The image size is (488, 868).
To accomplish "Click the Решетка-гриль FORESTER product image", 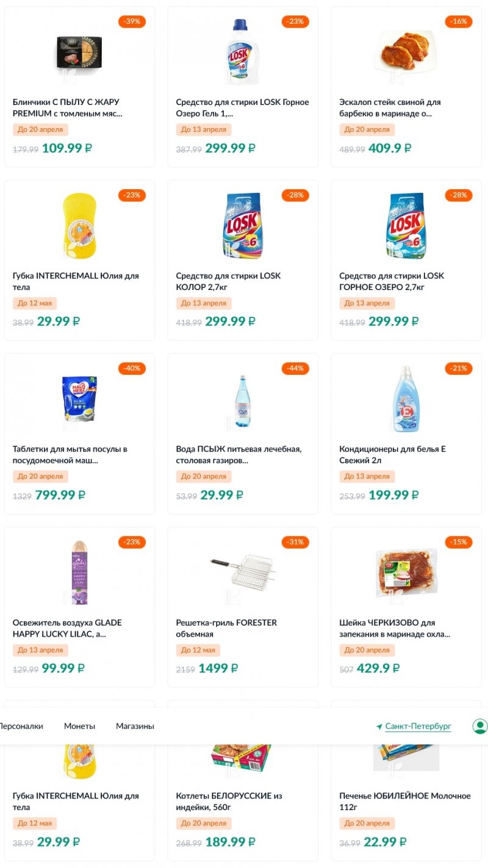I will [x=242, y=572].
